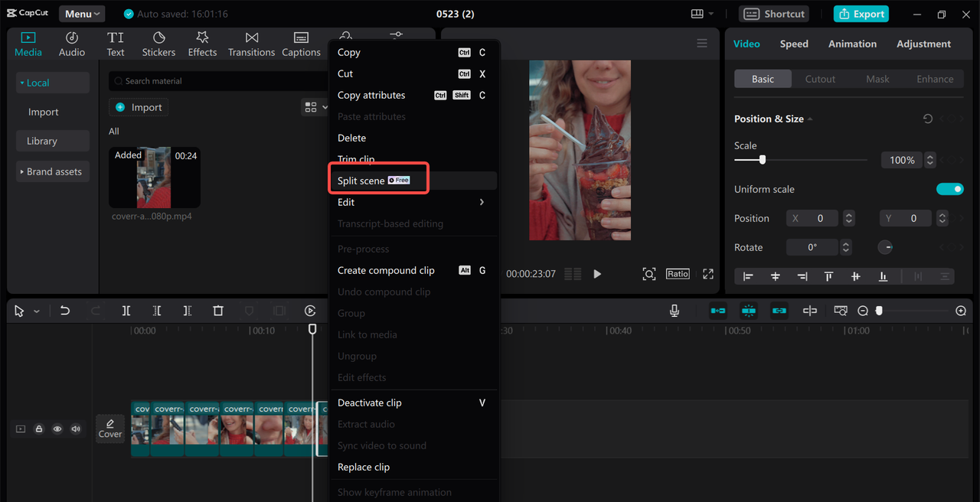Open the Stickers tab
Image resolution: width=980 pixels, height=502 pixels.
coord(158,44)
